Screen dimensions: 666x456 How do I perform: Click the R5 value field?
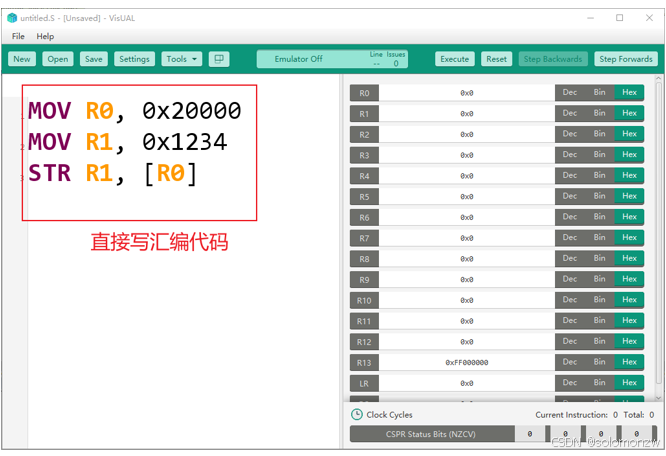click(x=466, y=197)
